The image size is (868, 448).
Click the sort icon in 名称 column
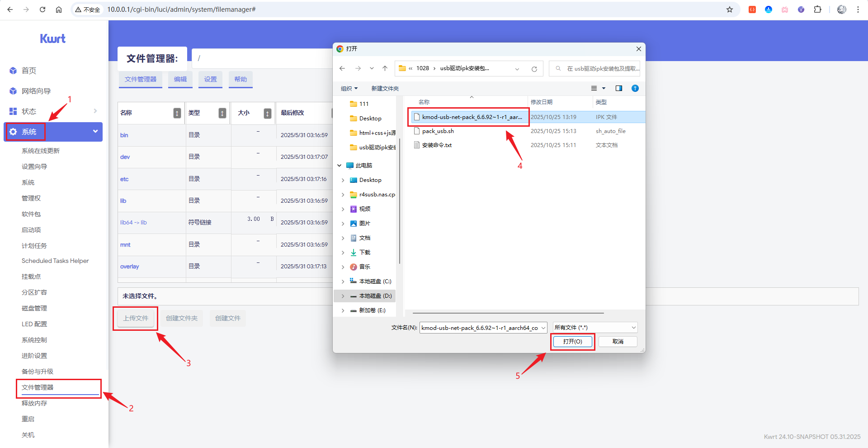point(177,113)
